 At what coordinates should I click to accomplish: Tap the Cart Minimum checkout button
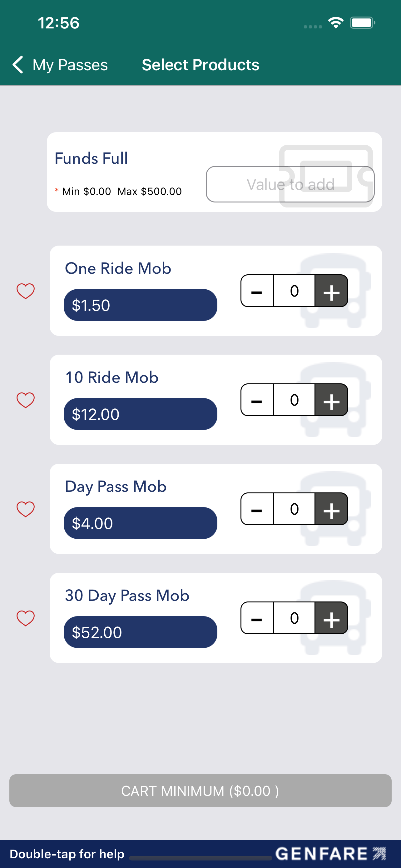[200, 791]
